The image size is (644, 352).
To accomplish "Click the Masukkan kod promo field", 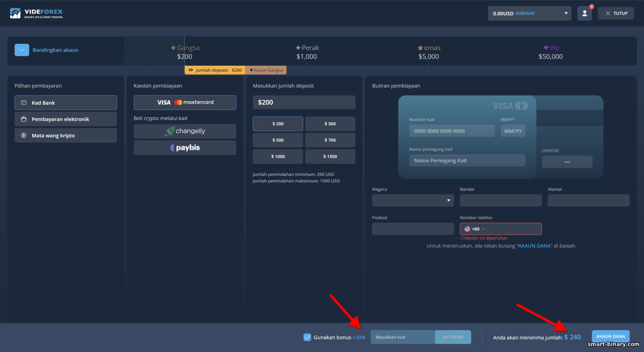I will click(x=403, y=337).
